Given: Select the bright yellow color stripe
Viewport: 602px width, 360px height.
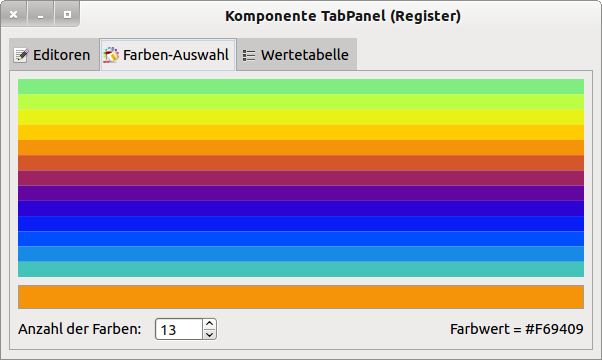Looking at the screenshot, I should coord(301,117).
